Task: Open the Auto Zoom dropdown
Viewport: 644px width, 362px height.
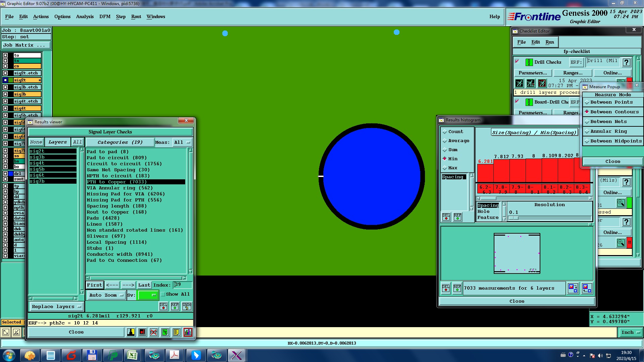Action: [106, 295]
